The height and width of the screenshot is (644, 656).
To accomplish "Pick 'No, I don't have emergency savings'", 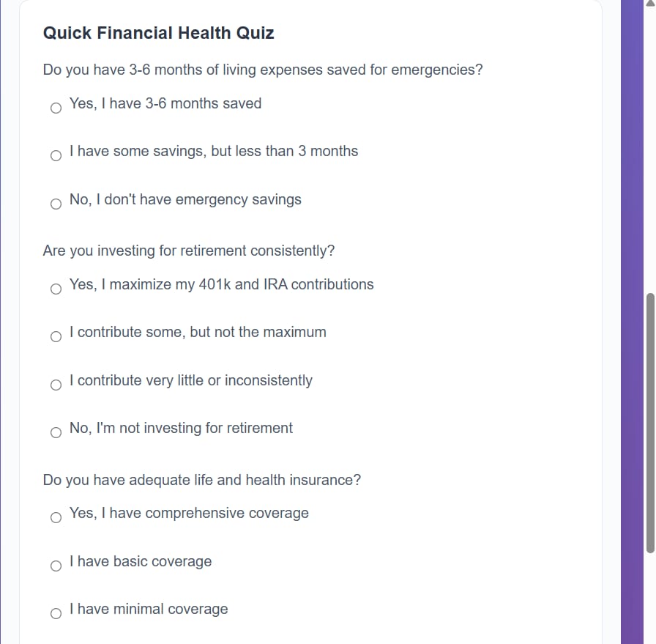I will point(56,204).
